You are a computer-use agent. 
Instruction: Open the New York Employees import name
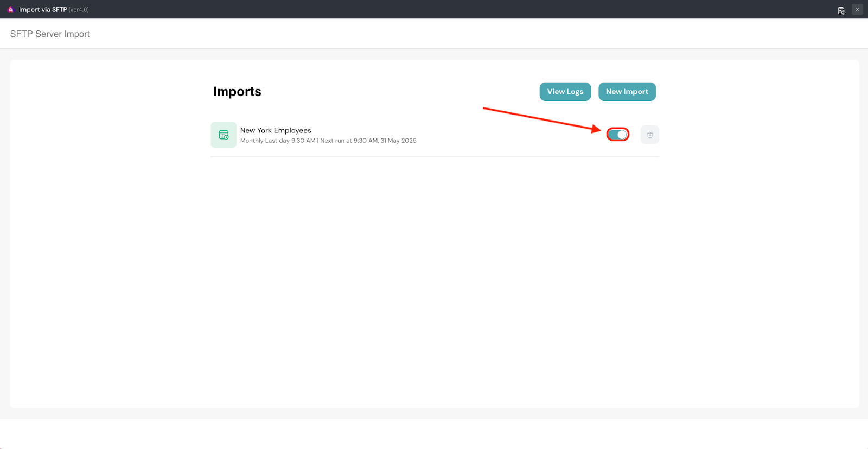pos(276,130)
